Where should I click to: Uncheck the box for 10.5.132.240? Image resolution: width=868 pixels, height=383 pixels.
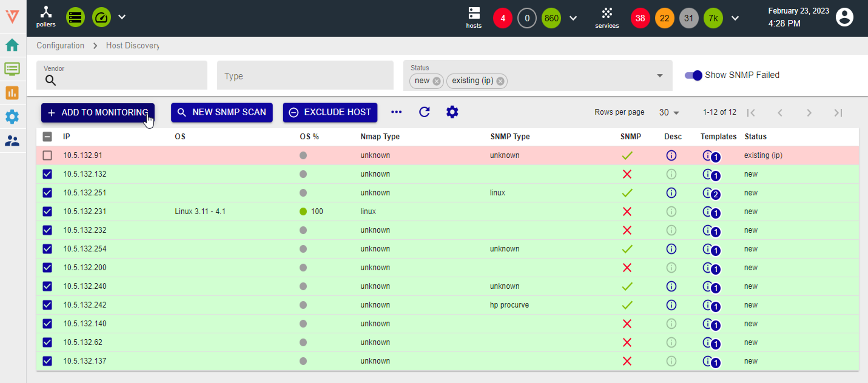click(x=48, y=286)
